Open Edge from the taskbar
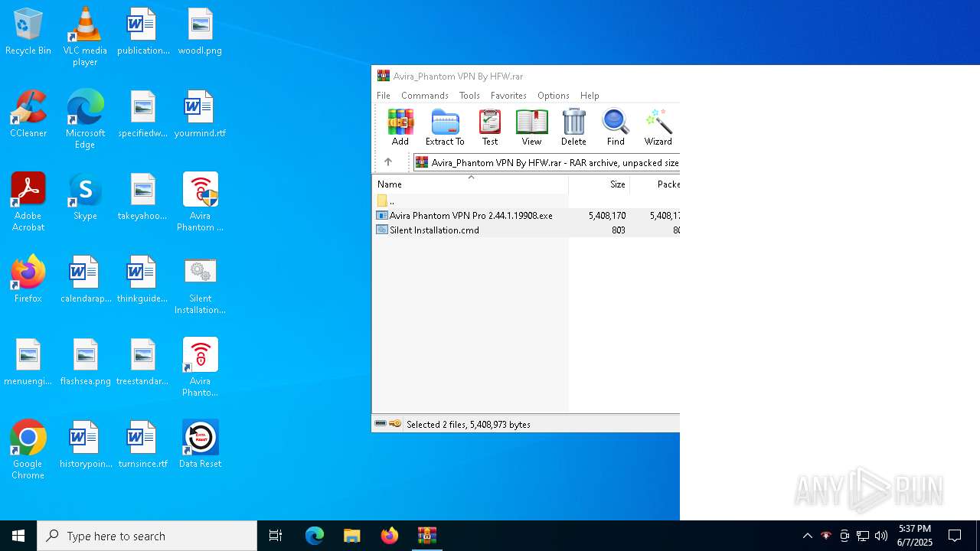This screenshot has width=980, height=551. coord(315,536)
